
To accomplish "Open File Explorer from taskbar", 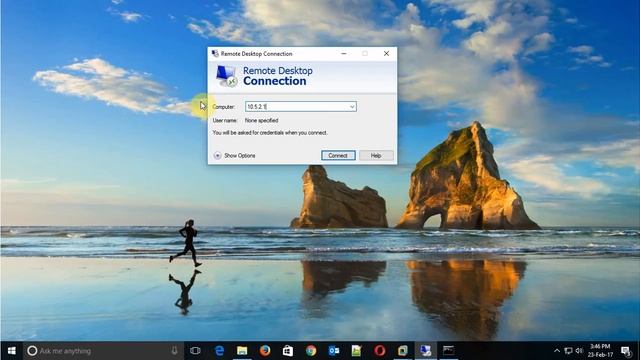I will click(242, 351).
